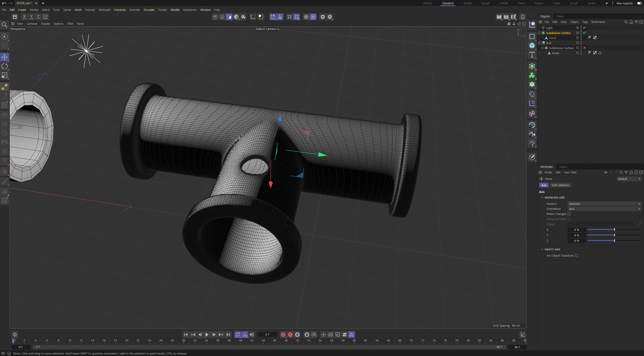Switch to the Takes tab

[560, 16]
